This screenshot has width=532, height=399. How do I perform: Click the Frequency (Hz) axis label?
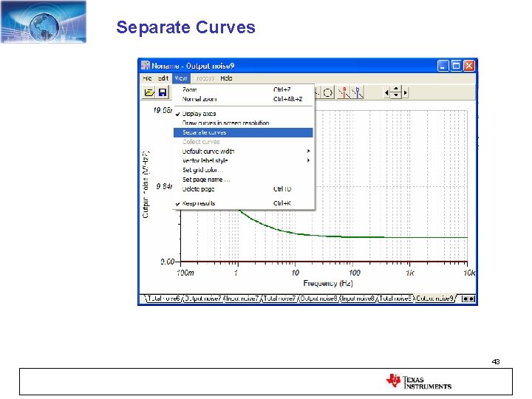[x=328, y=283]
